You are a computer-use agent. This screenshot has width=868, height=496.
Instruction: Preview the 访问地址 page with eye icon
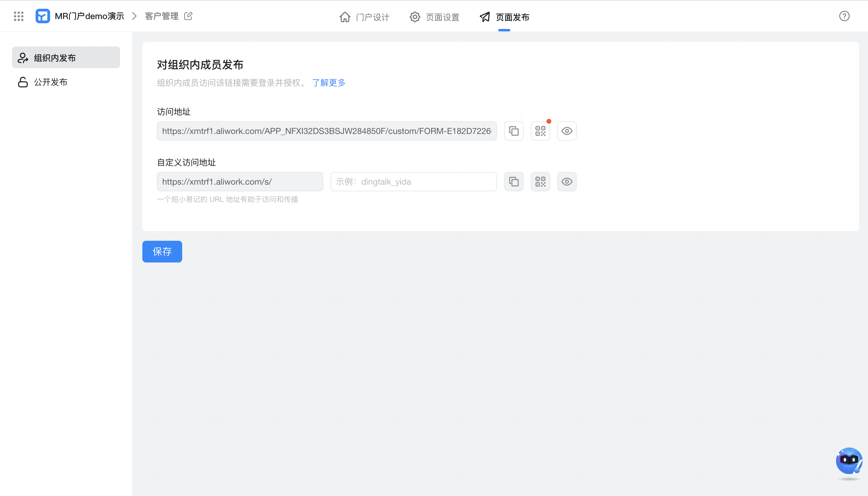[567, 131]
